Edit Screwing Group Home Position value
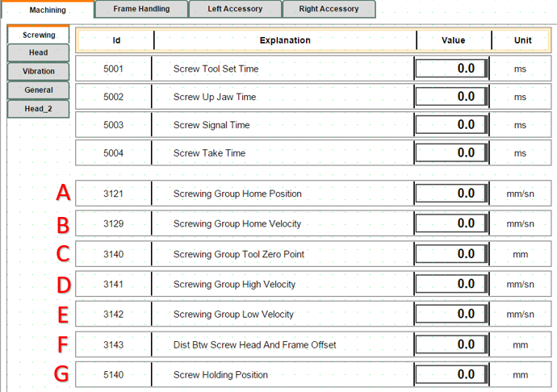The height and width of the screenshot is (392, 557). coord(452,194)
